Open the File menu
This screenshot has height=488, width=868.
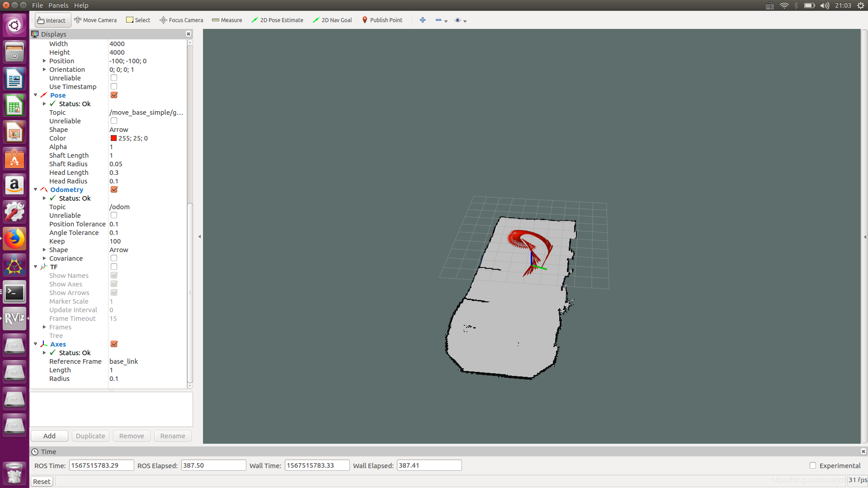(x=38, y=5)
